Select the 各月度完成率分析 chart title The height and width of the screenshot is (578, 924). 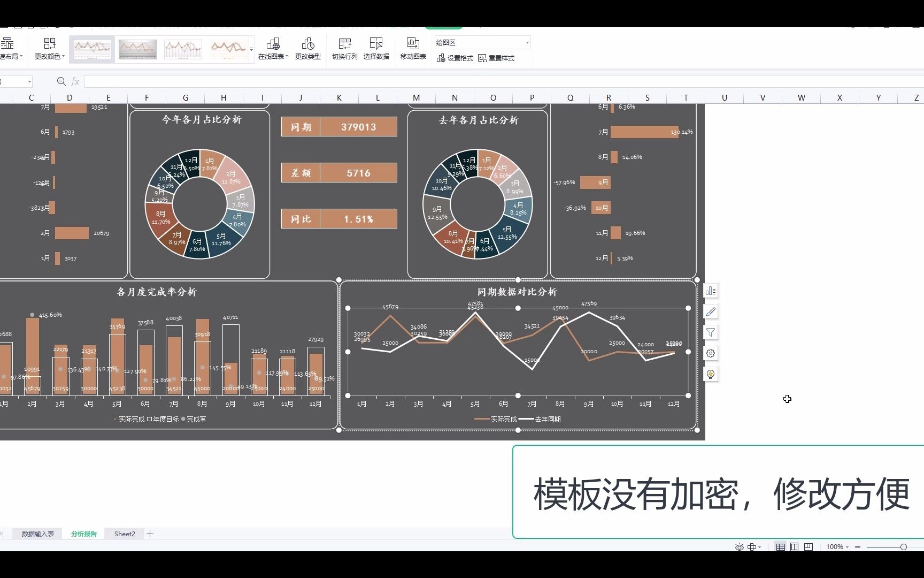coord(157,292)
